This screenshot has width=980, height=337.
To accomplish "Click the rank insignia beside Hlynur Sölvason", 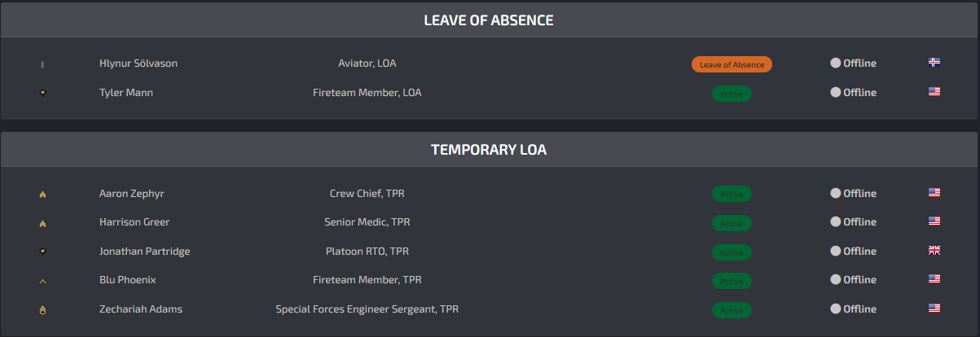I will pyautogui.click(x=42, y=64).
